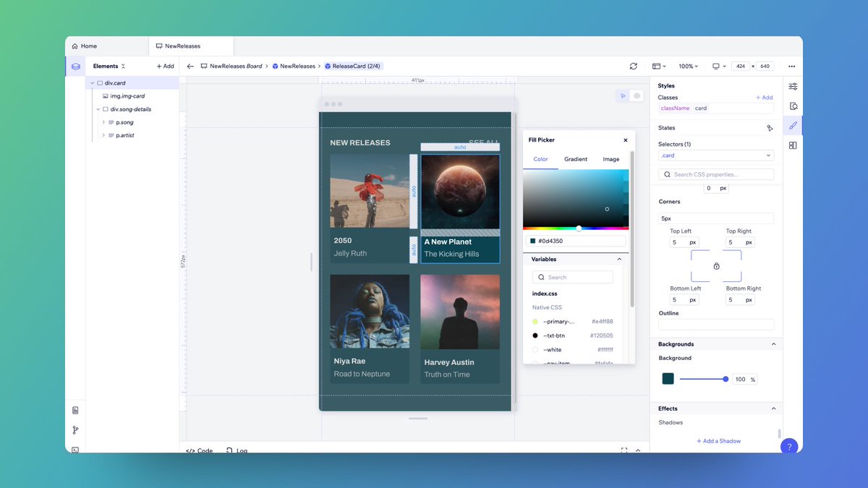868x488 pixels.
Task: Collapse the div.song-details tree node
Action: 98,109
